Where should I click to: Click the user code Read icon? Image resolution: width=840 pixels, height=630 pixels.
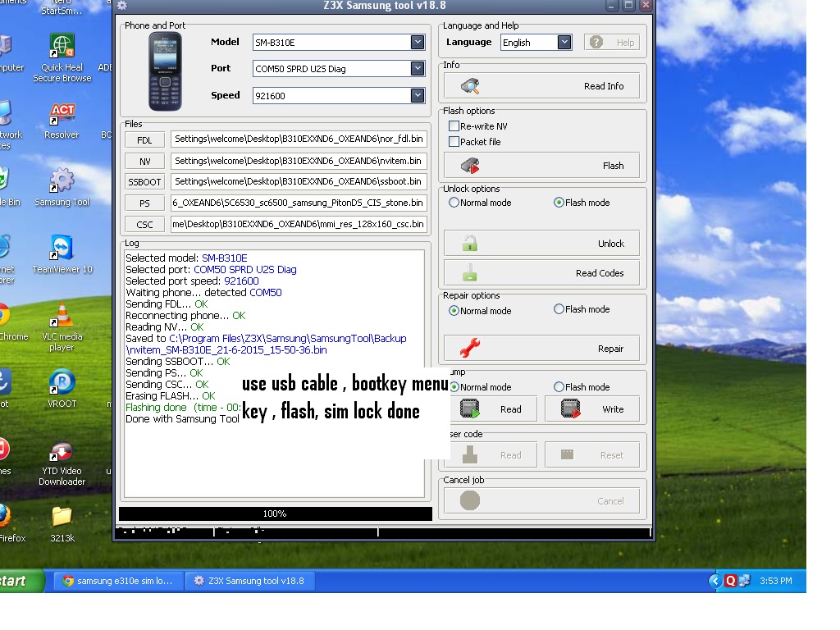coord(470,454)
